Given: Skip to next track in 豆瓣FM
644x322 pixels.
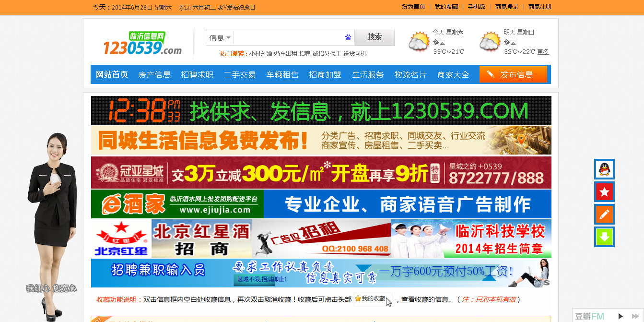Looking at the screenshot, I should (635, 316).
